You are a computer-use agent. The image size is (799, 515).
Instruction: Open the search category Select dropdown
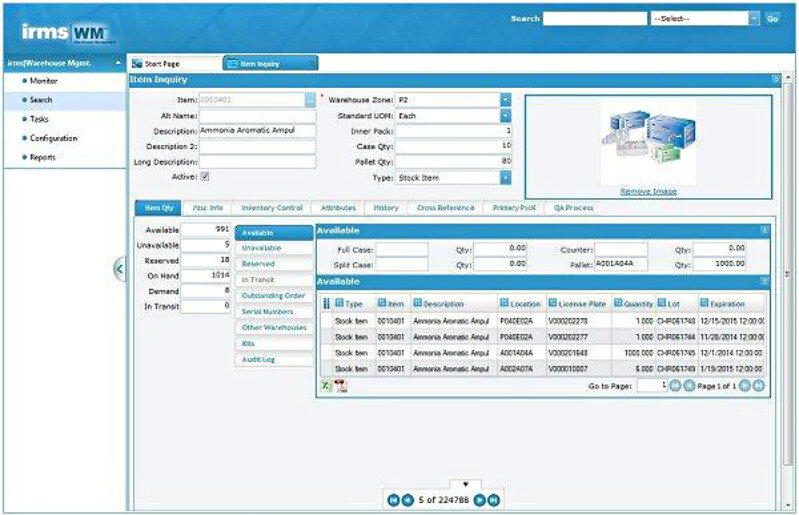pyautogui.click(x=753, y=18)
